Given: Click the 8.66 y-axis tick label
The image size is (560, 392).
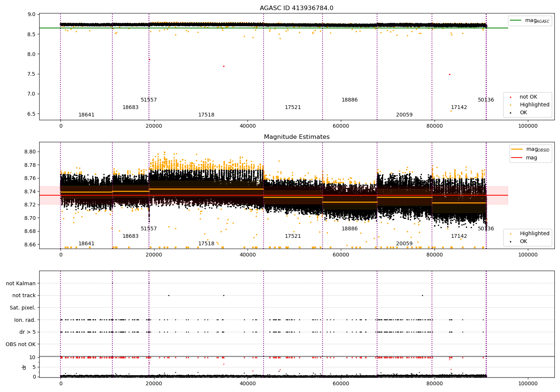Looking at the screenshot, I should [x=30, y=245].
